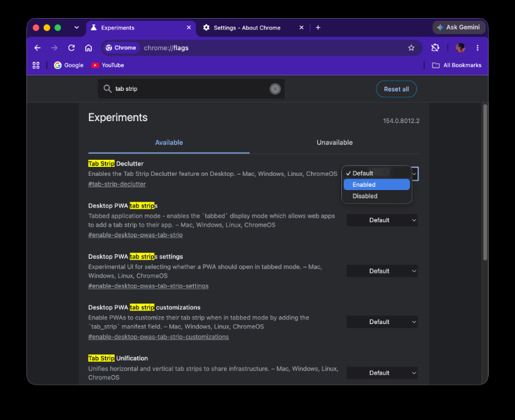515x420 pixels.
Task: Open Desktop PWA tab strip customizations dropdown
Action: click(382, 322)
